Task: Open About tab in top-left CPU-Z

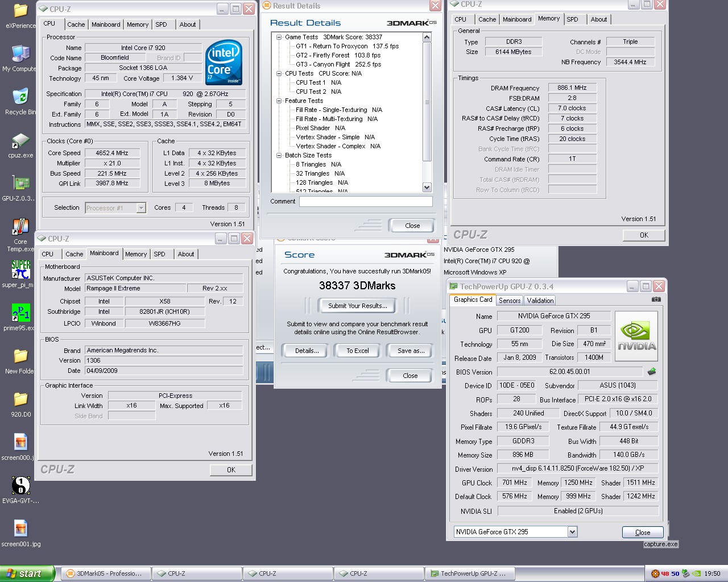Action: 188,24
